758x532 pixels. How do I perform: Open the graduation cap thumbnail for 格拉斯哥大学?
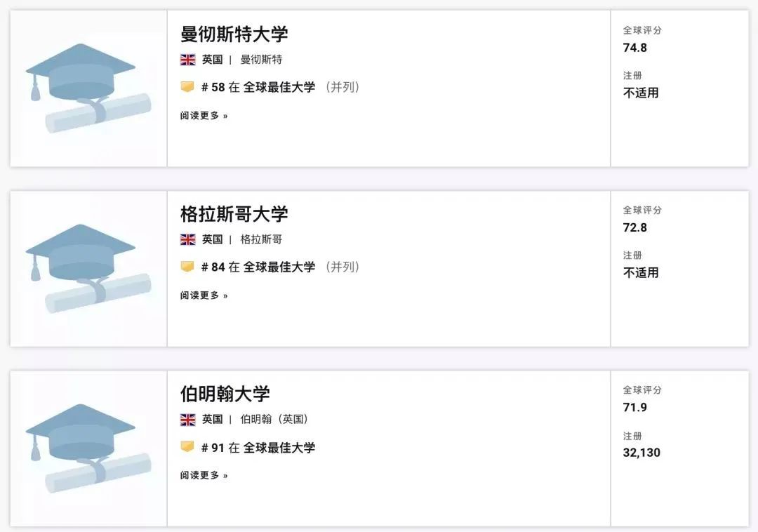(88, 269)
